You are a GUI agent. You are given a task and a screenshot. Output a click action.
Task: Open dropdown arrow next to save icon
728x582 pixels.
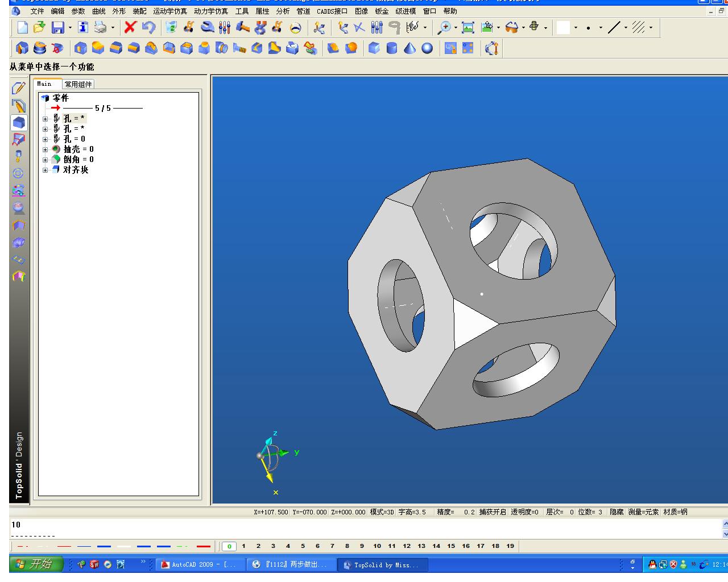tap(70, 27)
